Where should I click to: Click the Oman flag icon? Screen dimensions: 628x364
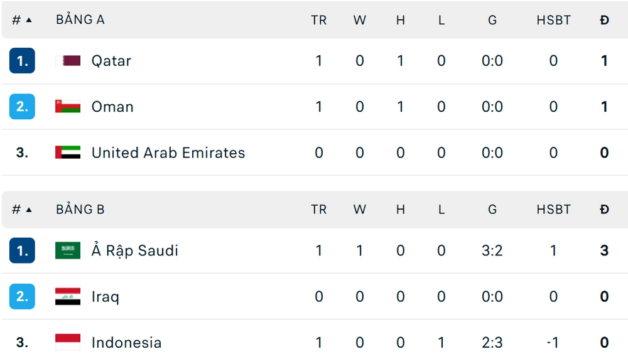(68, 107)
